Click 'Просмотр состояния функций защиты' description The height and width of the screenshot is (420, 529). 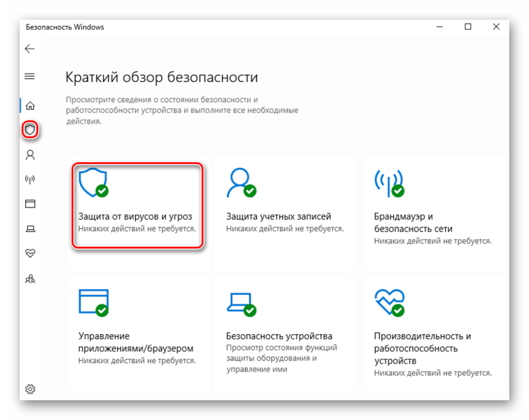pyautogui.click(x=282, y=358)
